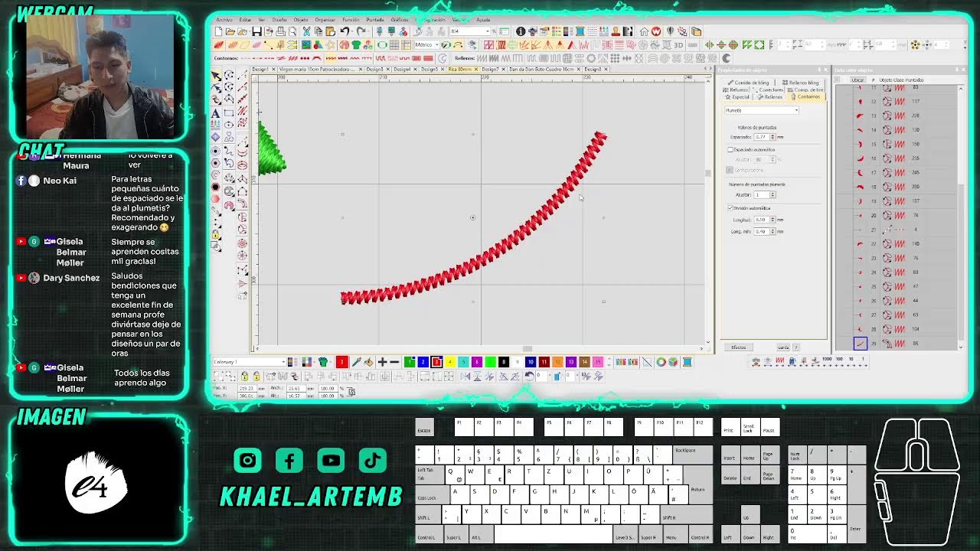Open design information with the black "i" icon
The width and height of the screenshot is (980, 551).
point(521,31)
